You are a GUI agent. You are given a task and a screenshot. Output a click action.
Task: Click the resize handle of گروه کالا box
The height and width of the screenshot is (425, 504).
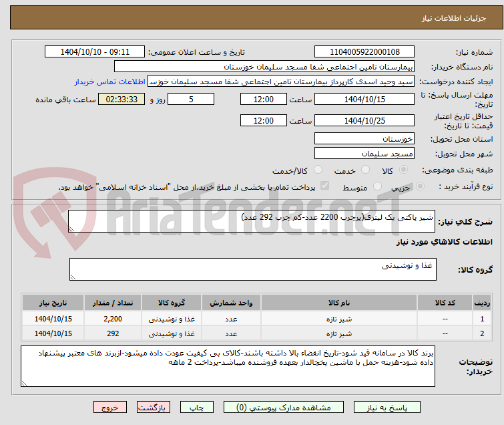pyautogui.click(x=73, y=277)
